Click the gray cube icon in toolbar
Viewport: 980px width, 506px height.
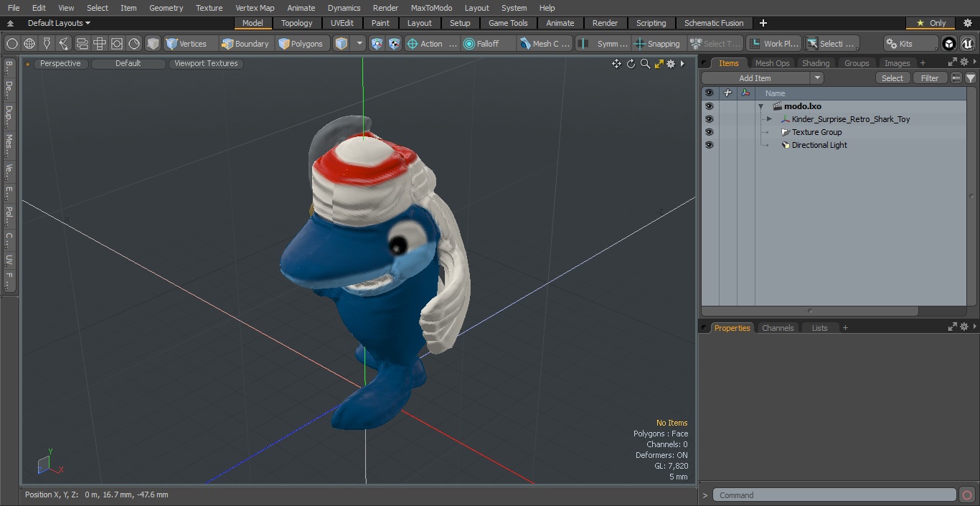(x=153, y=44)
